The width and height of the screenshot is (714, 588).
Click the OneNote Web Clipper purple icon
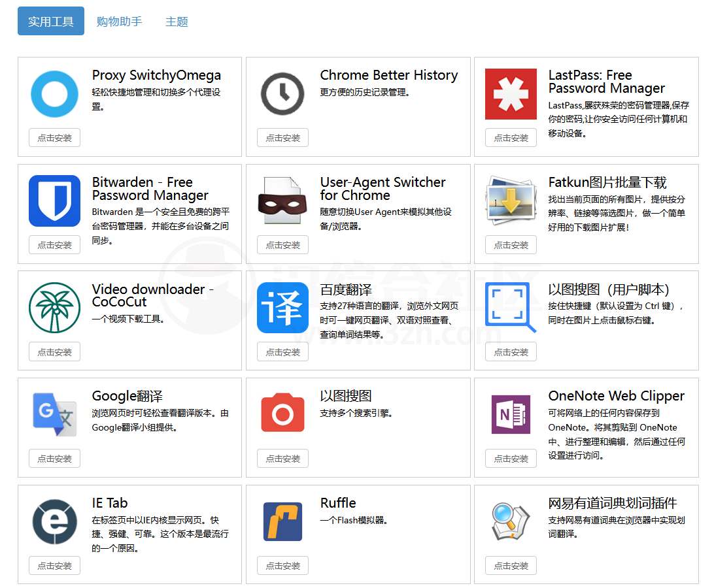click(x=511, y=414)
